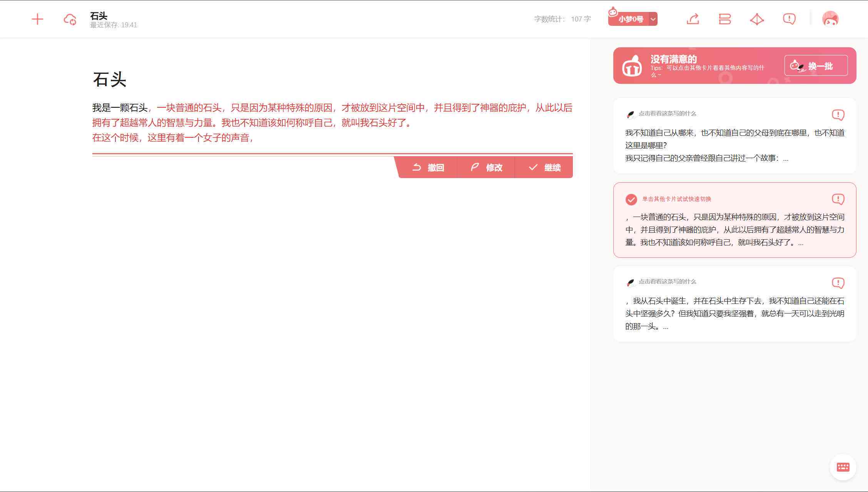The width and height of the screenshot is (868, 492).
Task: Report the card starting 我从石头中诞生
Action: coord(838,283)
